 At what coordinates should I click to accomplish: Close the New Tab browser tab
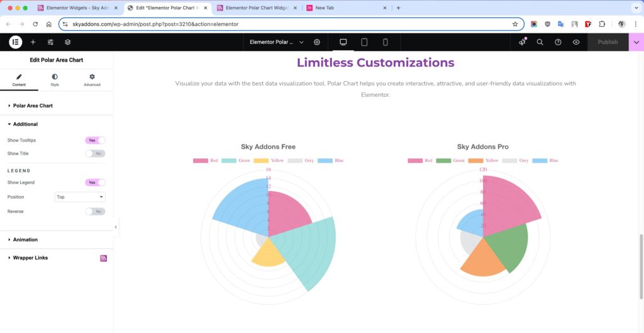pyautogui.click(x=385, y=8)
